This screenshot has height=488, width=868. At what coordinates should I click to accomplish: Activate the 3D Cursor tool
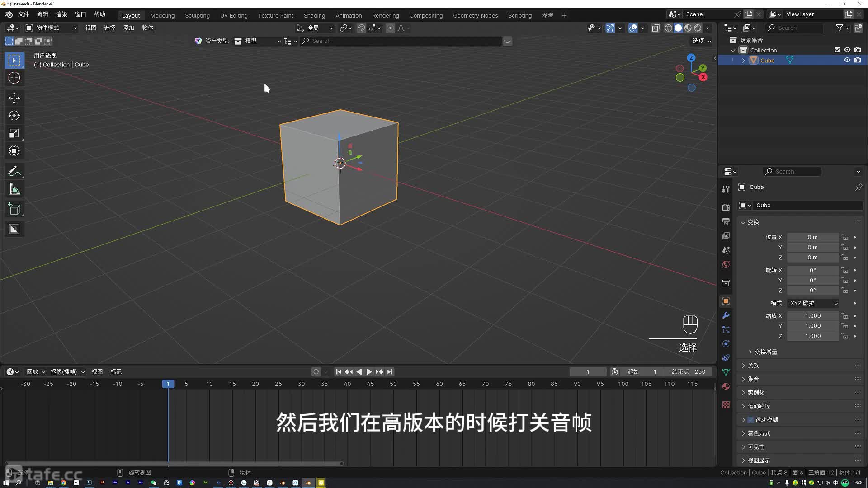(14, 78)
